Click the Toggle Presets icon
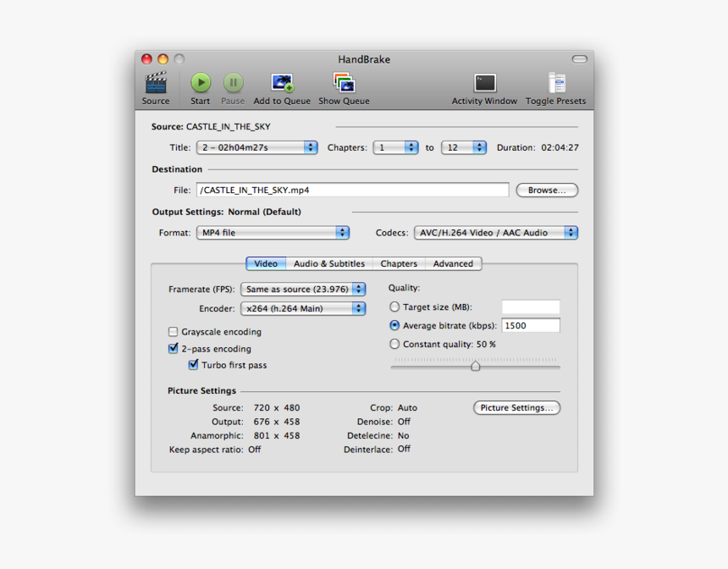The image size is (728, 569). (555, 83)
